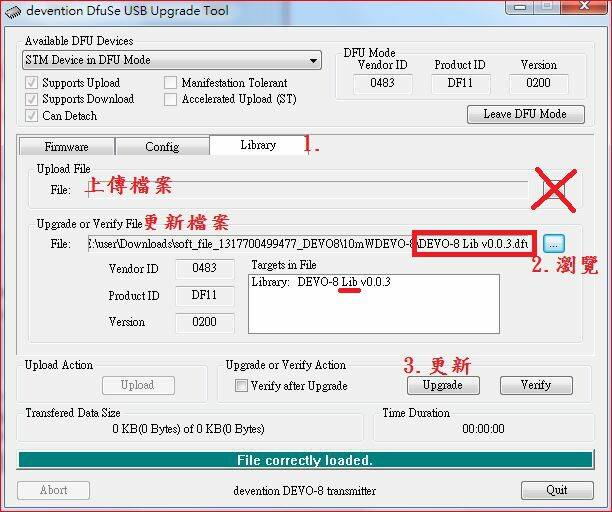Screen dimensions: 612x512
Task: Click the Quit button
Action: pyautogui.click(x=557, y=490)
